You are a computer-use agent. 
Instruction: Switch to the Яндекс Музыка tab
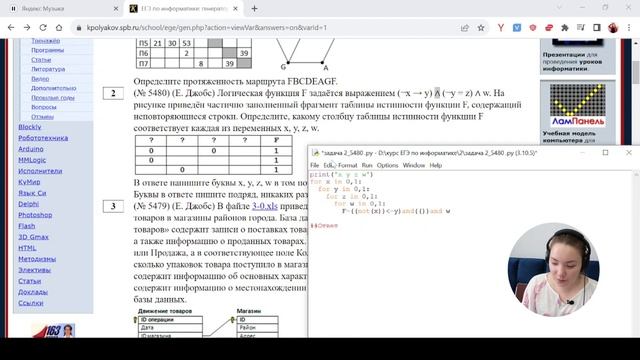63,9
